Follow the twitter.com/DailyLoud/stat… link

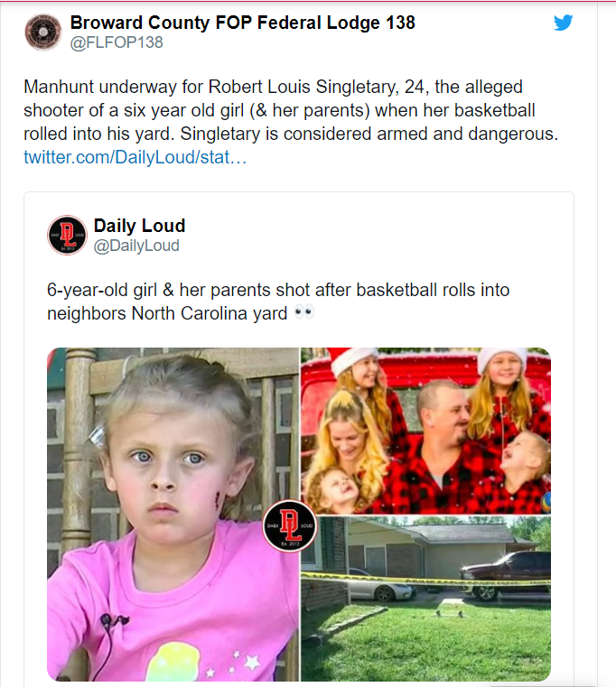[135, 157]
